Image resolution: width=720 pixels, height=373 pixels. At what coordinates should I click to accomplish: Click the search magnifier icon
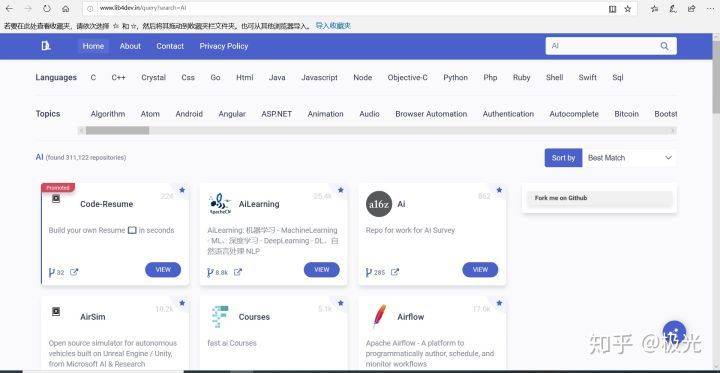point(664,46)
